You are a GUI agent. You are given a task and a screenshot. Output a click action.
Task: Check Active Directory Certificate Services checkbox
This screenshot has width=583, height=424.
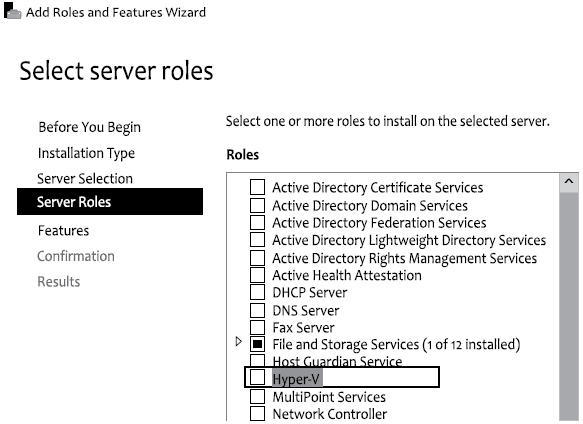[x=257, y=187]
